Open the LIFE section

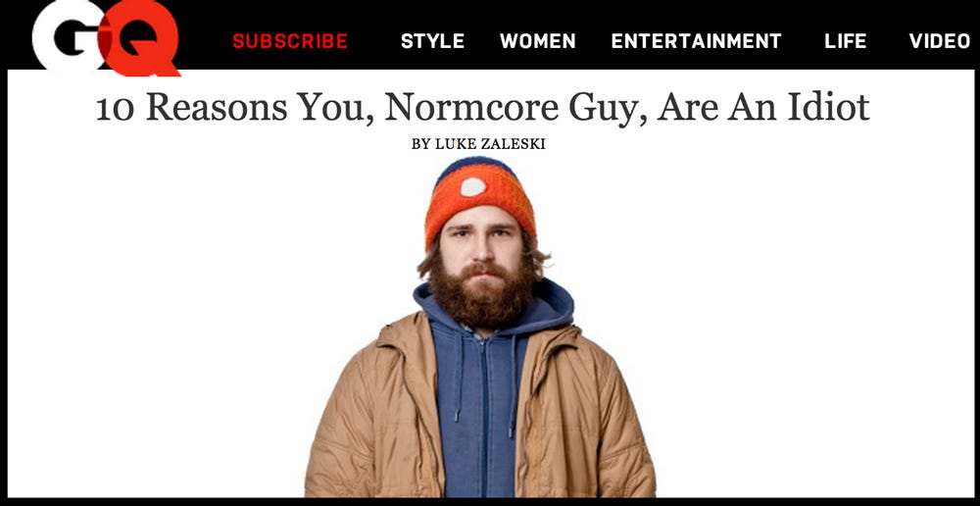point(845,41)
